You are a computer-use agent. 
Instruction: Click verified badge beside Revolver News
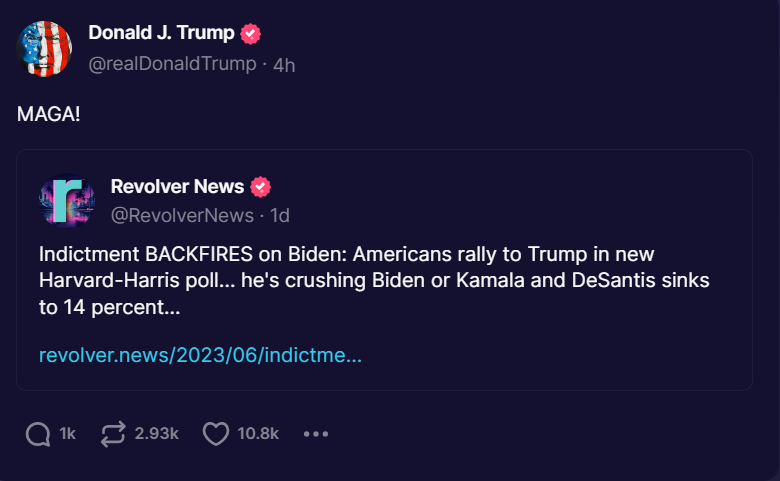tap(261, 187)
